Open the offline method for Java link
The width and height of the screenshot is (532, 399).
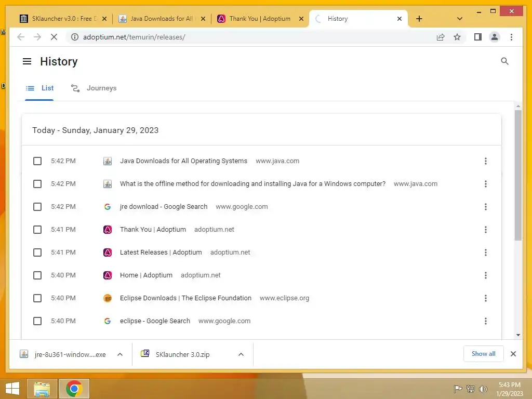(253, 184)
